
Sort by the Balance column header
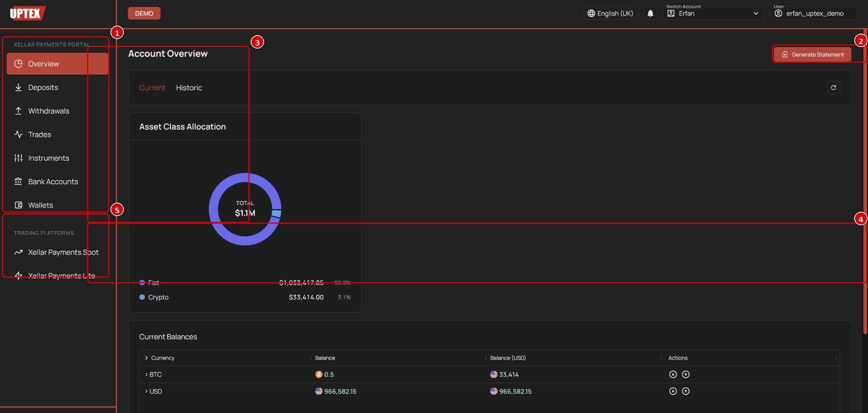325,358
